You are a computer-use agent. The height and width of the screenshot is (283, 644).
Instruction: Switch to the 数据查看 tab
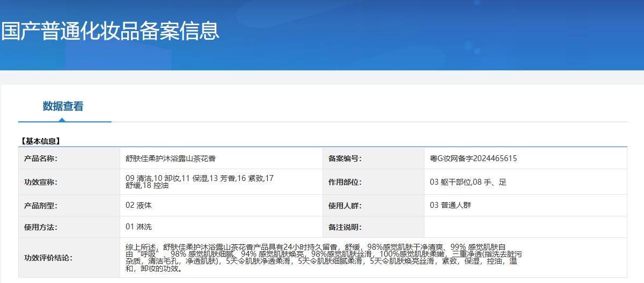[x=63, y=106]
